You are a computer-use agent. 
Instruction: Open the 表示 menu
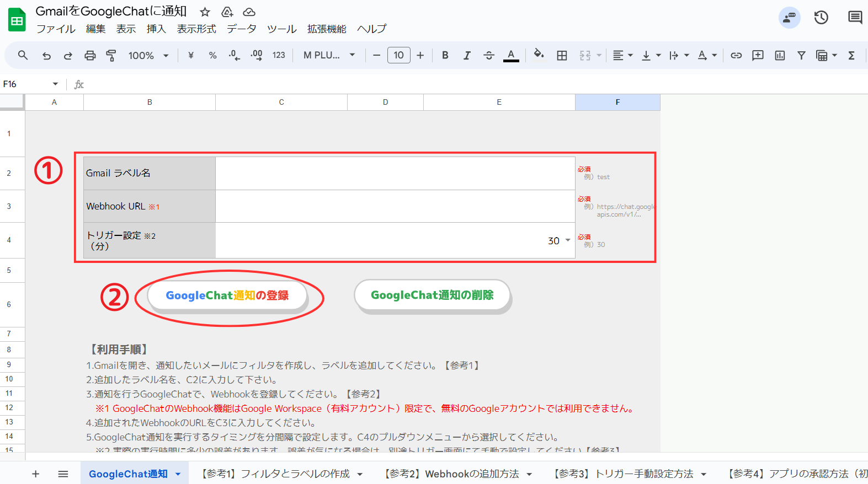pos(126,29)
